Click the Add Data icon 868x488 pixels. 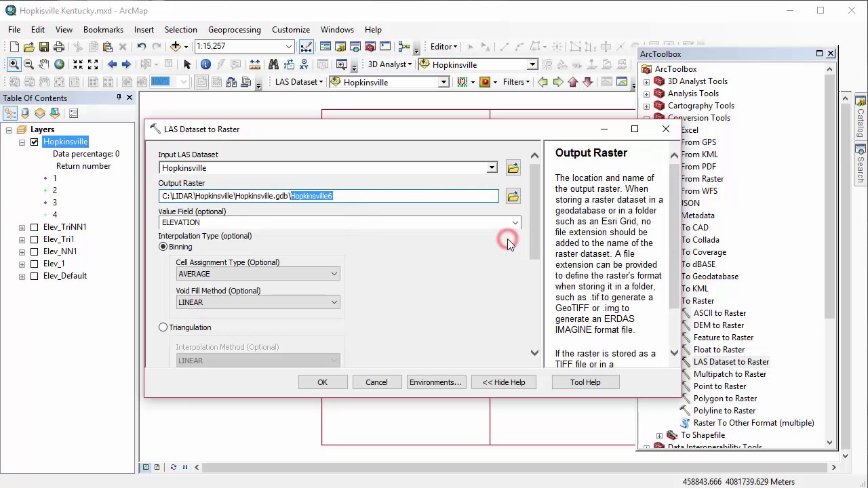pyautogui.click(x=176, y=47)
